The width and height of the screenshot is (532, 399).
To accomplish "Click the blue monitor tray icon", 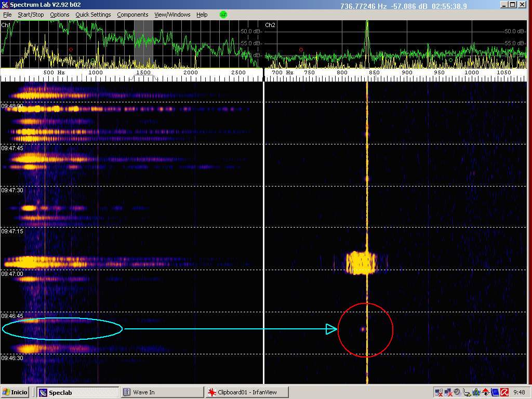I will [495, 392].
